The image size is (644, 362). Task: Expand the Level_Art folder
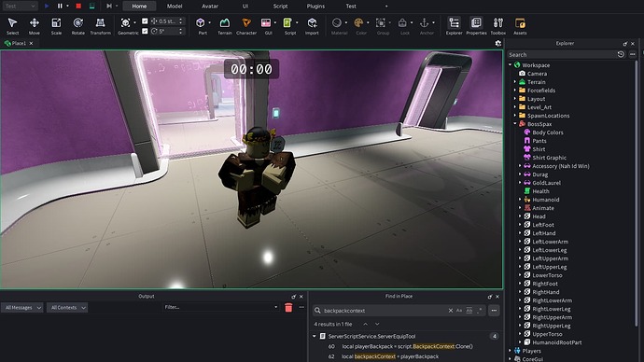(x=515, y=107)
